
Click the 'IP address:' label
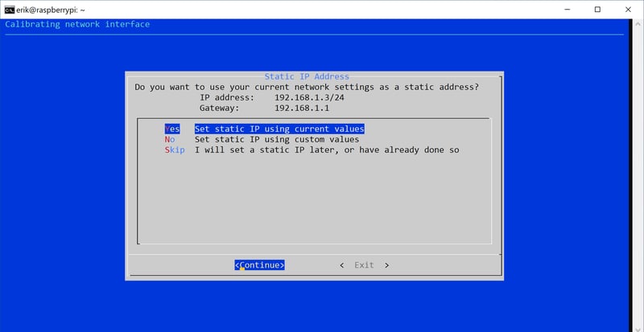coord(227,98)
